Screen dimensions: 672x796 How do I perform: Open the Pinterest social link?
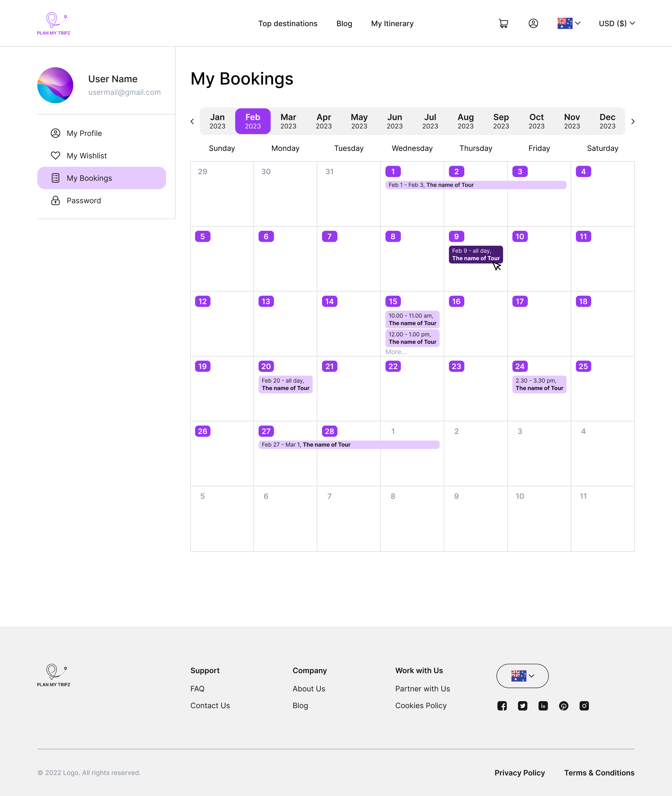(563, 706)
